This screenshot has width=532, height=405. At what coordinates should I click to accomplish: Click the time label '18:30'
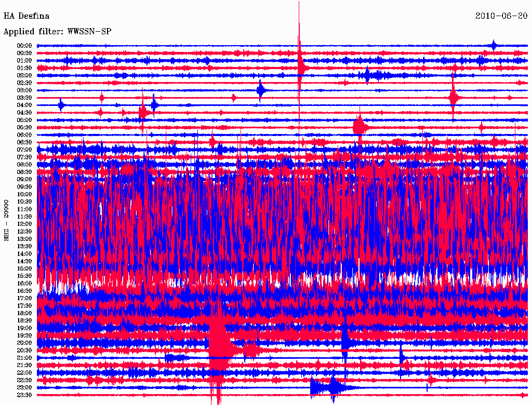24,320
